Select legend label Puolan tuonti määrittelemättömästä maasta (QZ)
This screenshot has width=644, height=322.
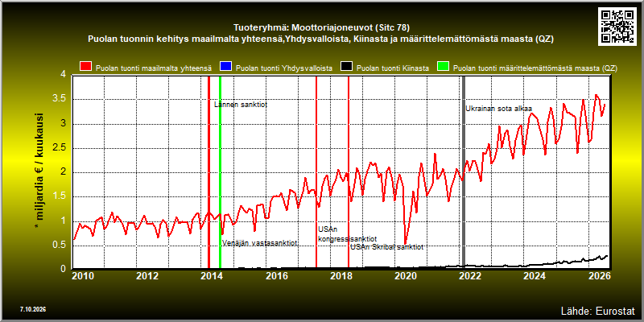click(x=535, y=68)
